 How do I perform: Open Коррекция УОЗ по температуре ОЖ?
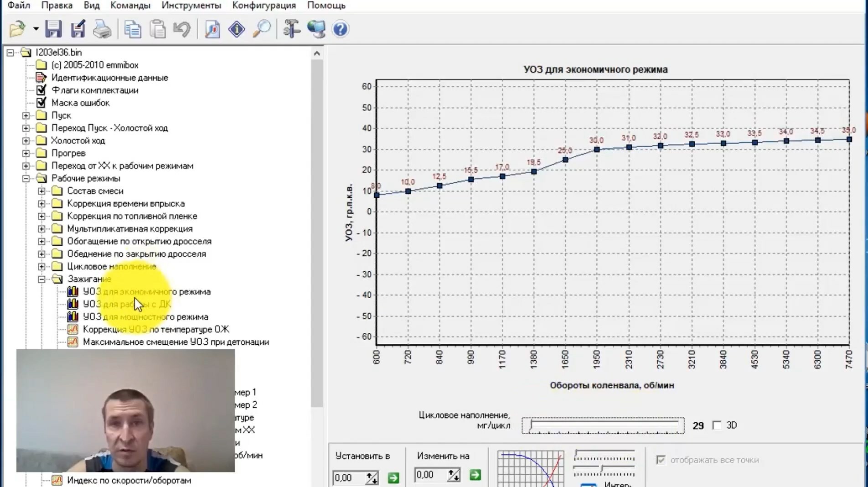pos(156,329)
